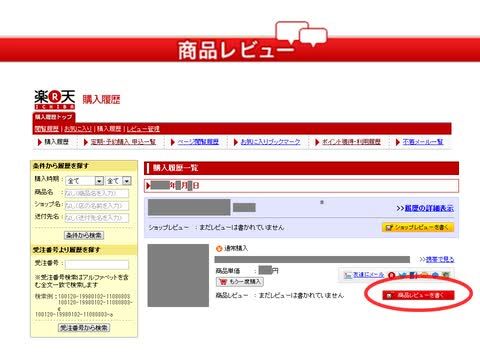The width and height of the screenshot is (480, 360).
Task: Open お気に入り in the red navigation bar
Action: point(78,129)
